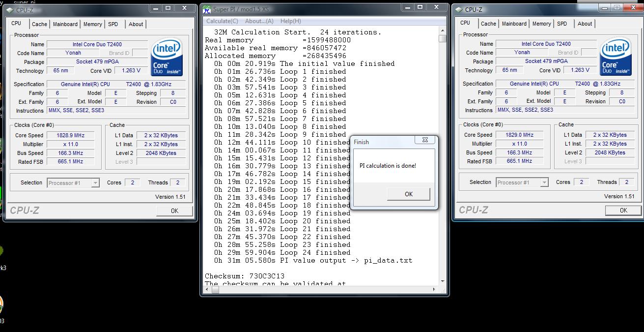Click Rated FSB value in right CPU-Z

coord(520,161)
